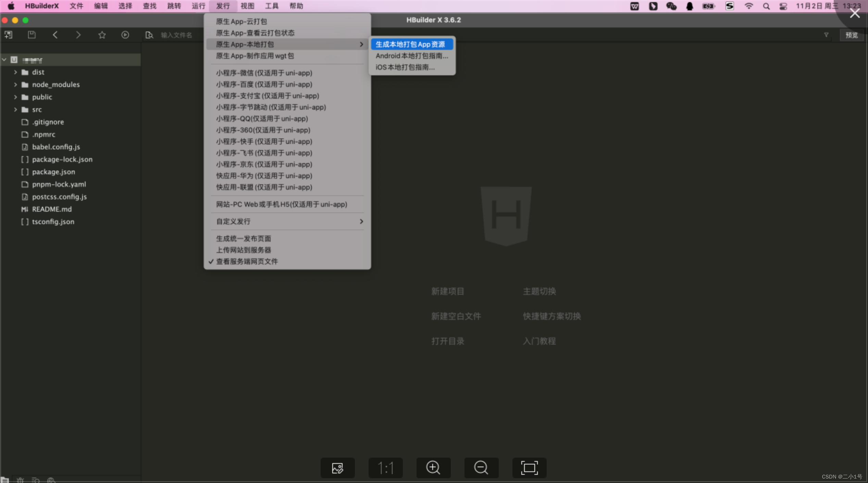
Task: Select 网站-PC Web或手机H5 option
Action: click(287, 204)
